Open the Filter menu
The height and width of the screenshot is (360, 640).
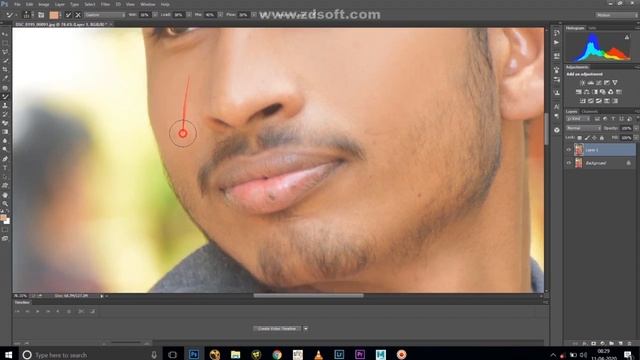coord(105,4)
